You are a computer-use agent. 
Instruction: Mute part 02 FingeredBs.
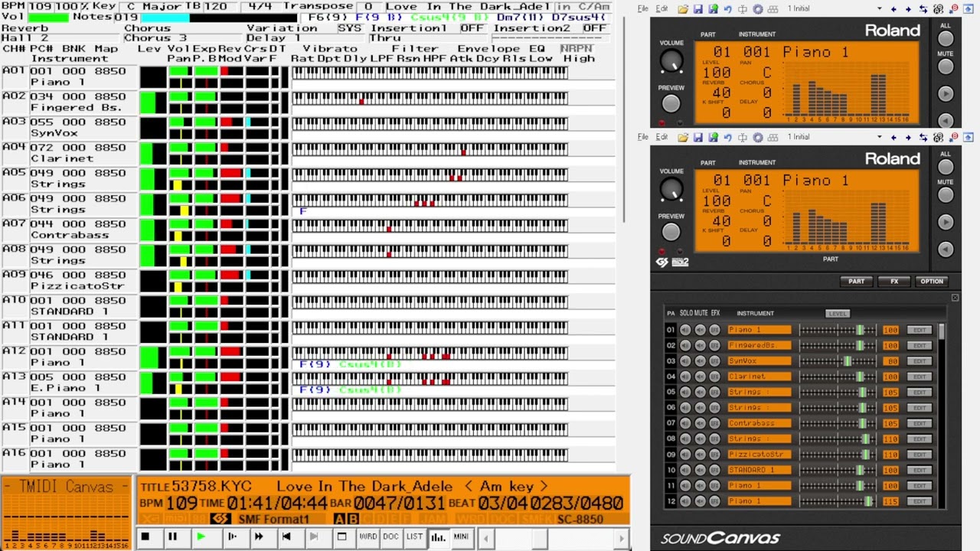[700, 345]
